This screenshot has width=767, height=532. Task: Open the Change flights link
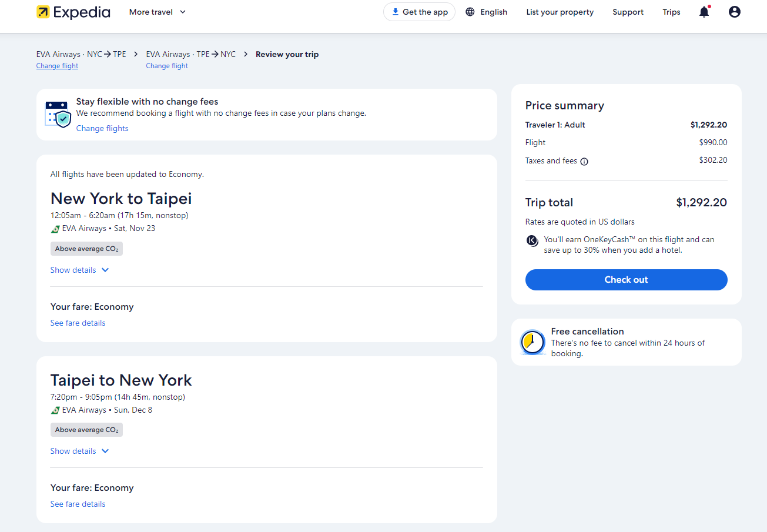[x=102, y=128]
